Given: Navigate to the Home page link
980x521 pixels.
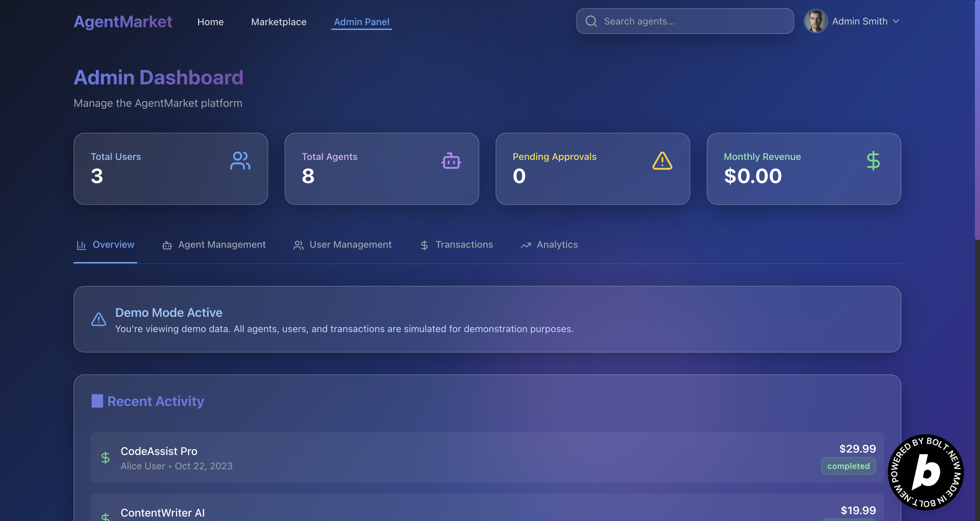Looking at the screenshot, I should click(x=210, y=22).
